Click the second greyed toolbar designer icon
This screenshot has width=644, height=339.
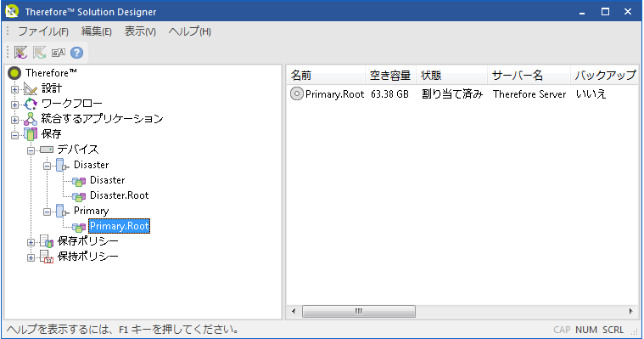tap(39, 53)
